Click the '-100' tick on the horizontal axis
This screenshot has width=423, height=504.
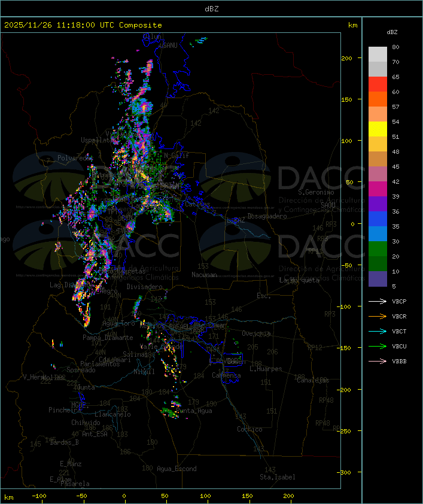click(39, 496)
